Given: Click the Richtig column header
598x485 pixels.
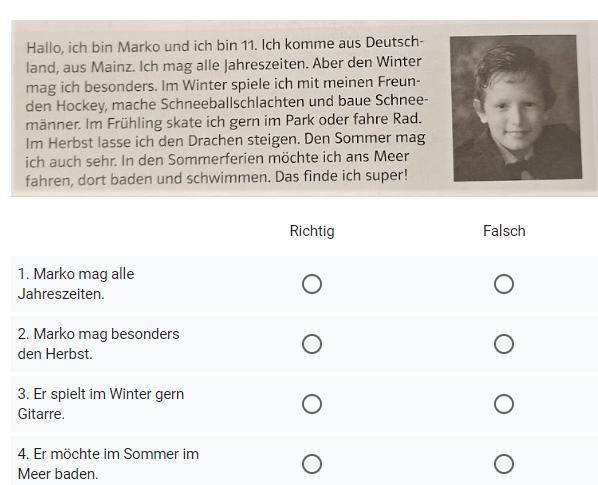Looking at the screenshot, I should 312,231.
